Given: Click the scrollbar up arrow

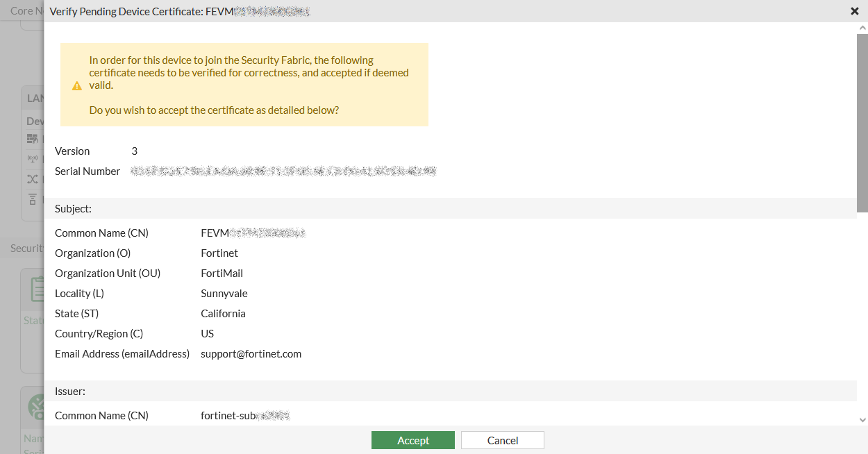Looking at the screenshot, I should 862,28.
